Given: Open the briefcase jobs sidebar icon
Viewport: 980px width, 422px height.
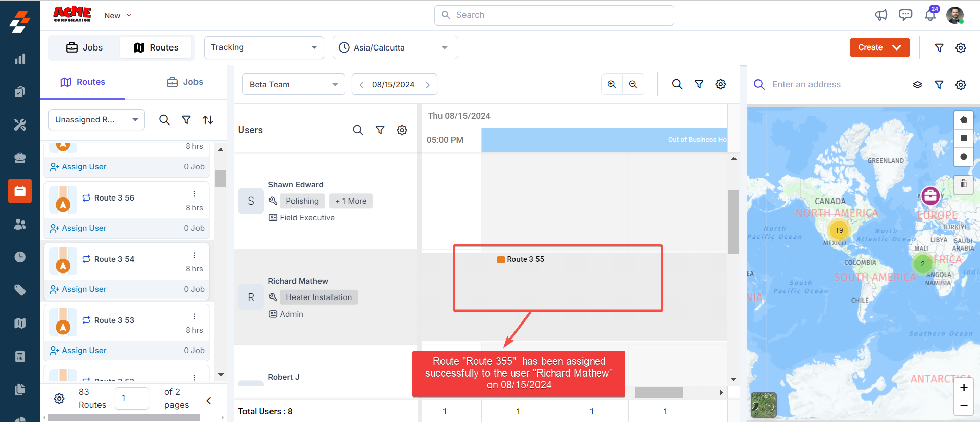Looking at the screenshot, I should tap(20, 158).
